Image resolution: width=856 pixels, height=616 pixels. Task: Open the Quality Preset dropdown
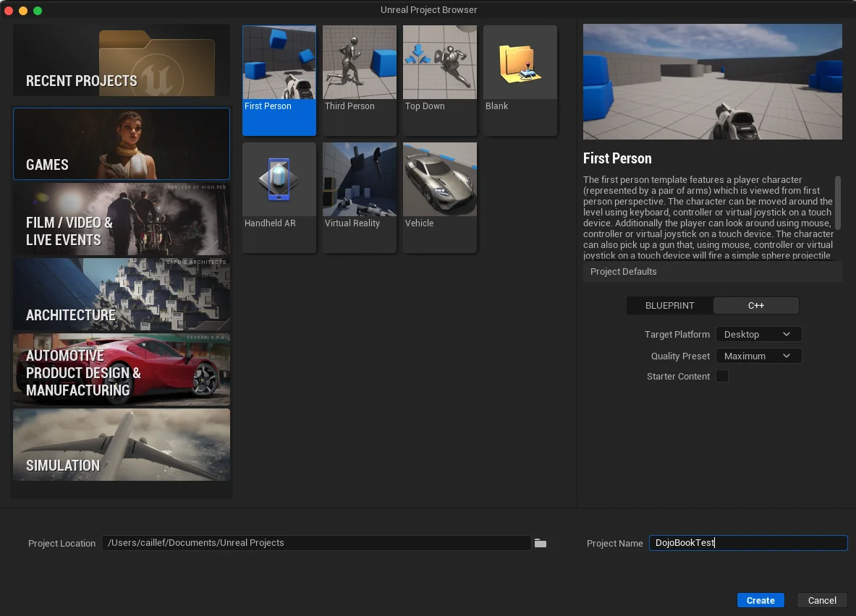coord(758,356)
